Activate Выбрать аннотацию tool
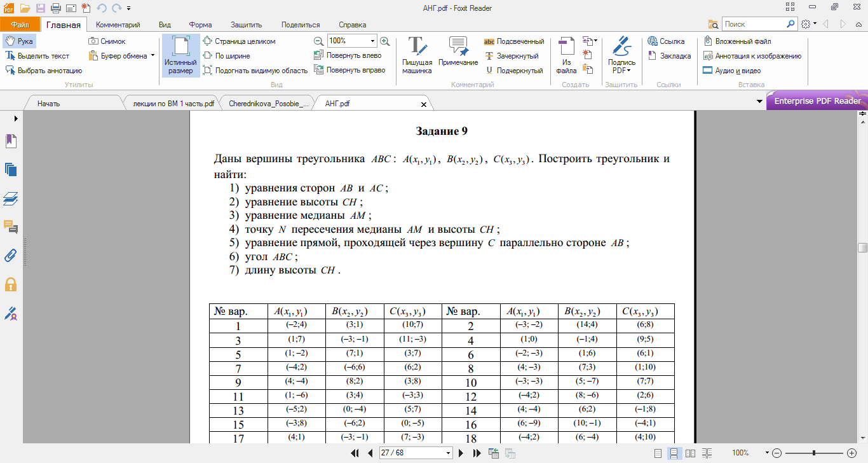 click(44, 71)
